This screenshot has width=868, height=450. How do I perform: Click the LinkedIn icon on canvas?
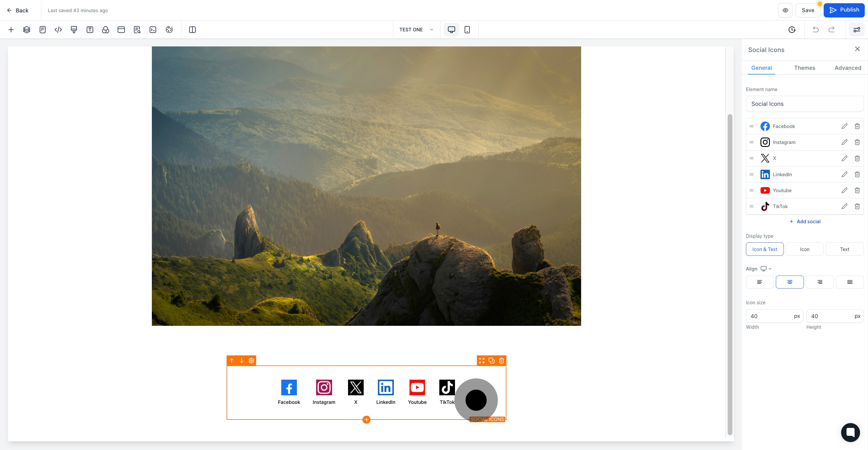pyautogui.click(x=386, y=388)
